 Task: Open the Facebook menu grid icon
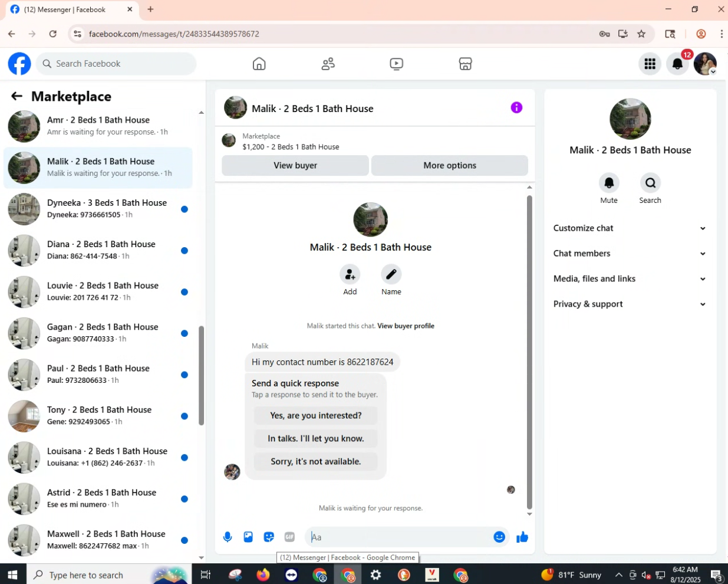(x=650, y=64)
